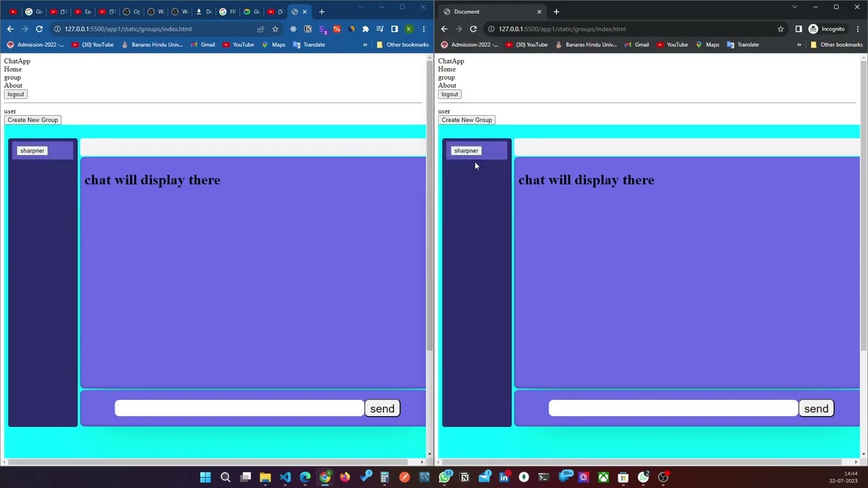
Task: Click logout in the left window
Action: point(16,94)
